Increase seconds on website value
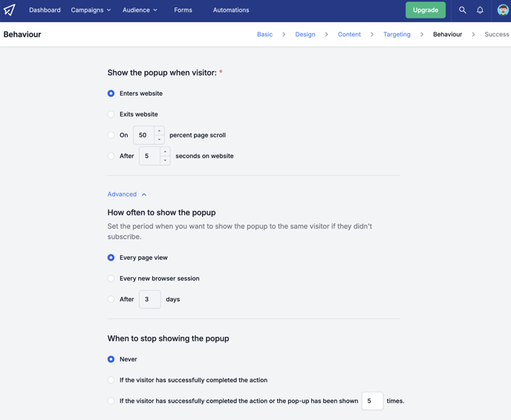Image resolution: width=511 pixels, height=420 pixels. (165, 151)
